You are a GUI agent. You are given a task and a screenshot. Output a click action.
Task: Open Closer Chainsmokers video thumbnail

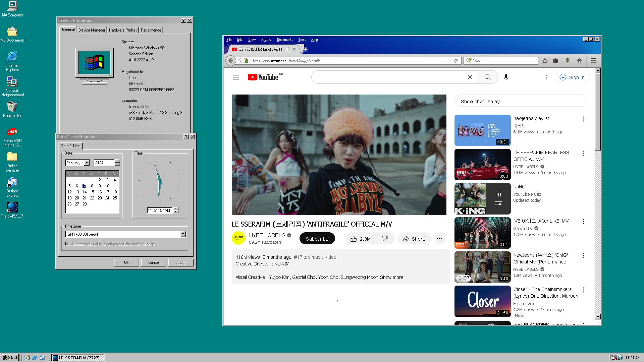482,301
